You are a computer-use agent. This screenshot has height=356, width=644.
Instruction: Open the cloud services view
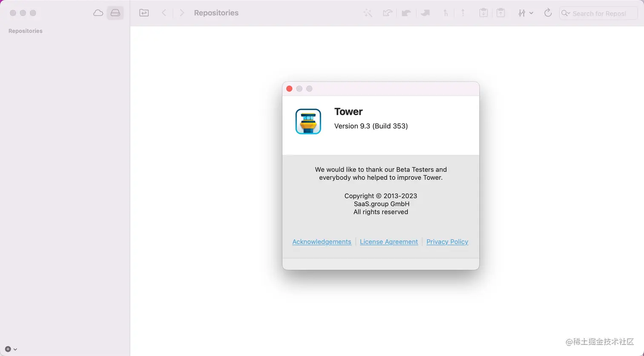[x=98, y=13]
